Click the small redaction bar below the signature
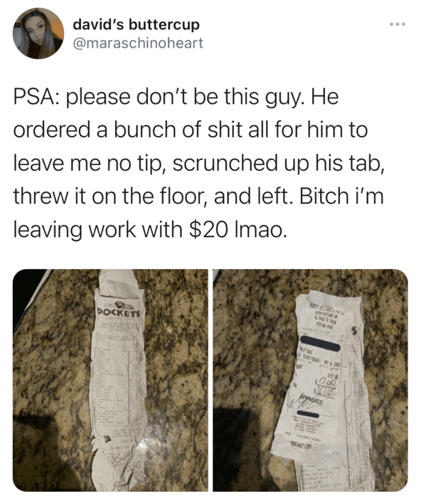This screenshot has width=426, height=504. click(308, 414)
